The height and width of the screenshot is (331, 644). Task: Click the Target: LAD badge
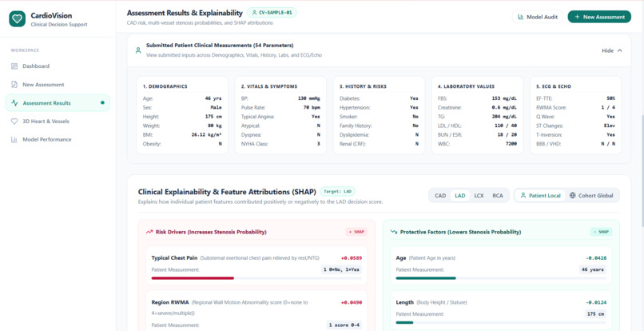tap(337, 192)
